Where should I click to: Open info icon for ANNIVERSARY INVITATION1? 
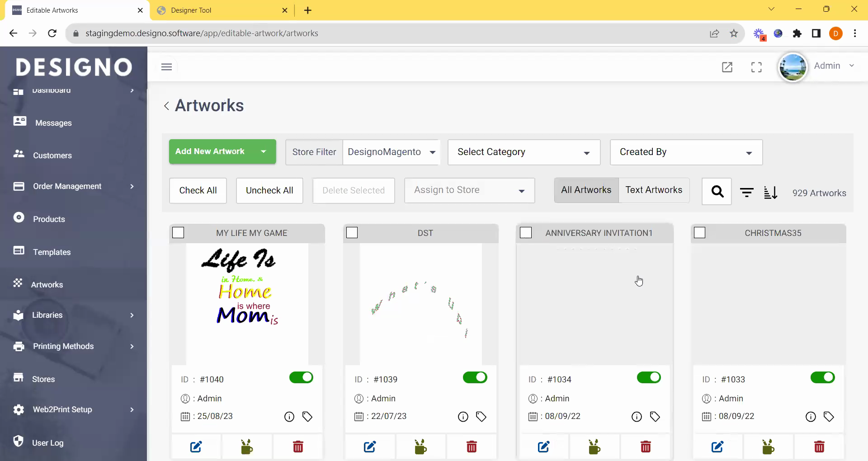pyautogui.click(x=637, y=417)
